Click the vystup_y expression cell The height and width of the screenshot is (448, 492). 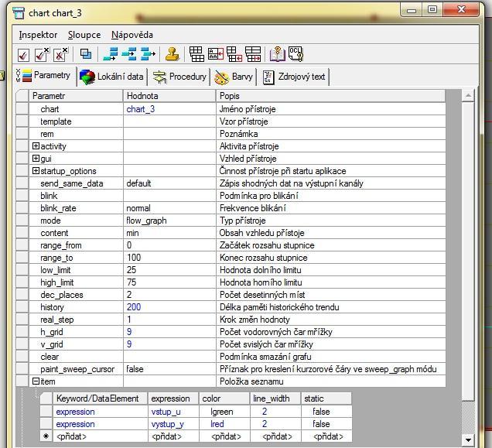[173, 424]
